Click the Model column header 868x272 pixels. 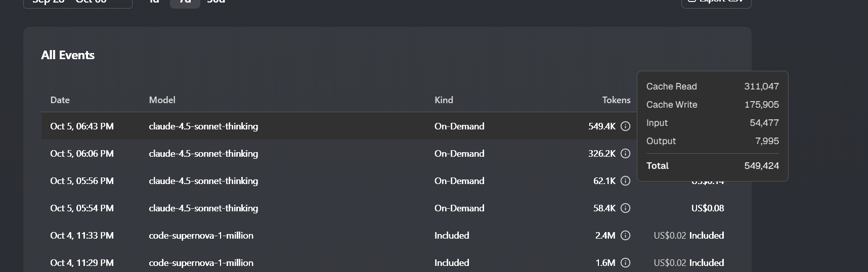coord(162,100)
